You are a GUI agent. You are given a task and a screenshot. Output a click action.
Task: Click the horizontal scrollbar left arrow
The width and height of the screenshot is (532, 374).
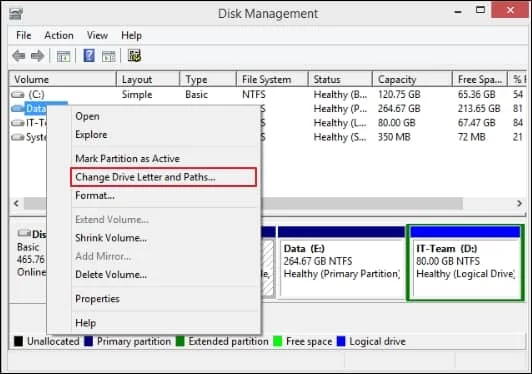16,203
